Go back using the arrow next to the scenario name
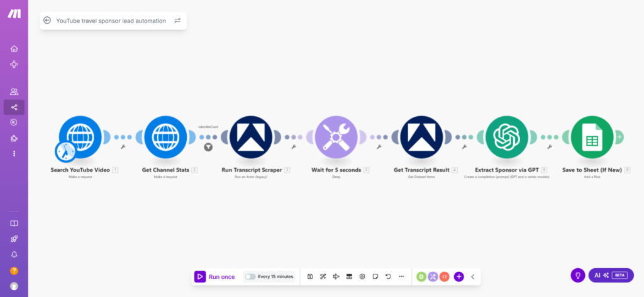The width and height of the screenshot is (644, 297). (x=47, y=21)
